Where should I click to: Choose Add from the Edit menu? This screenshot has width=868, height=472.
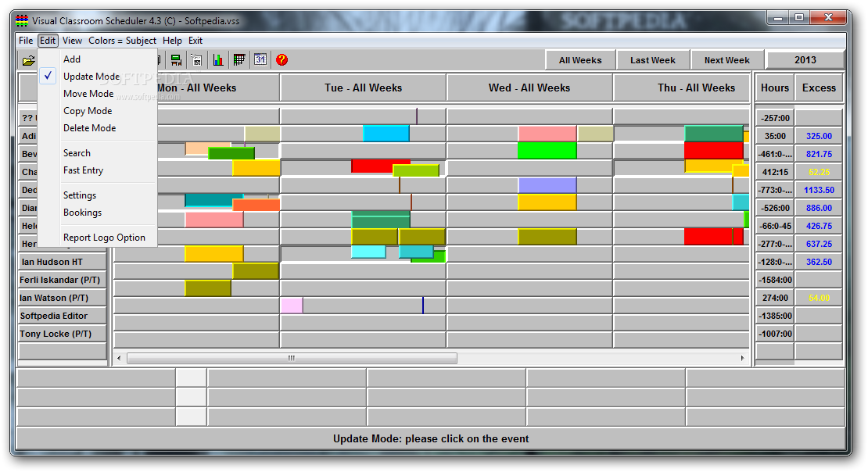click(x=72, y=59)
